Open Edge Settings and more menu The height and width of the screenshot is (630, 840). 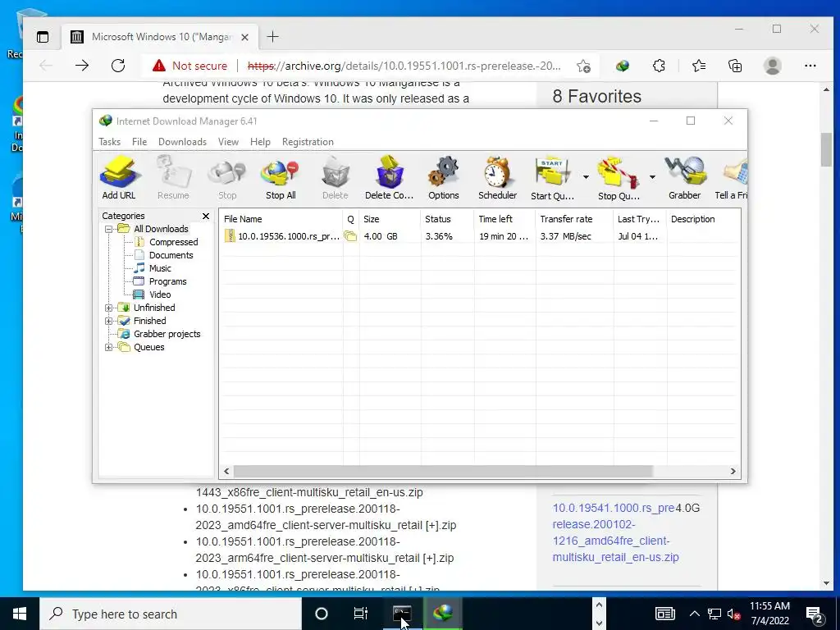click(810, 66)
